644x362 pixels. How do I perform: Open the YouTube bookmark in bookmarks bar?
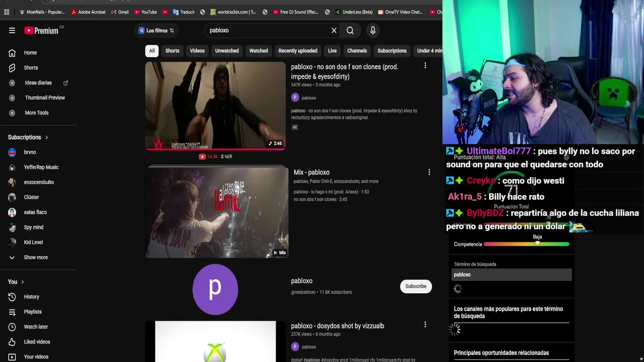pos(145,12)
